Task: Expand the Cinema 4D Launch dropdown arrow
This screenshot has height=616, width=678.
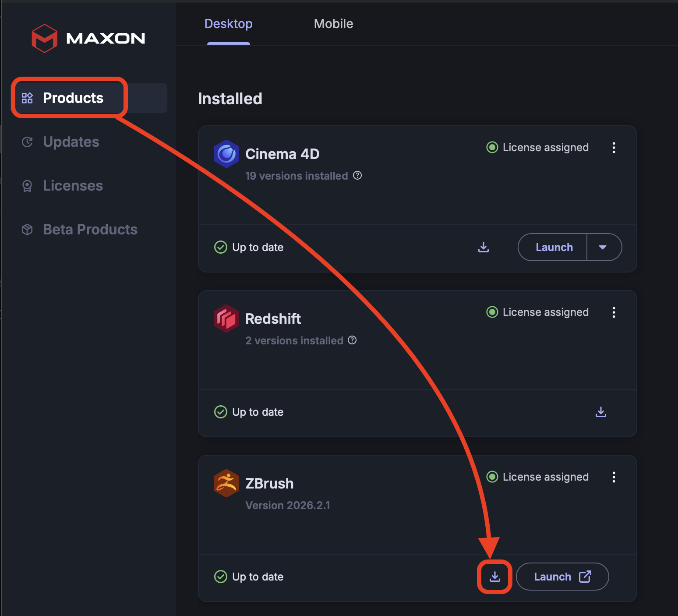Action: (x=604, y=247)
